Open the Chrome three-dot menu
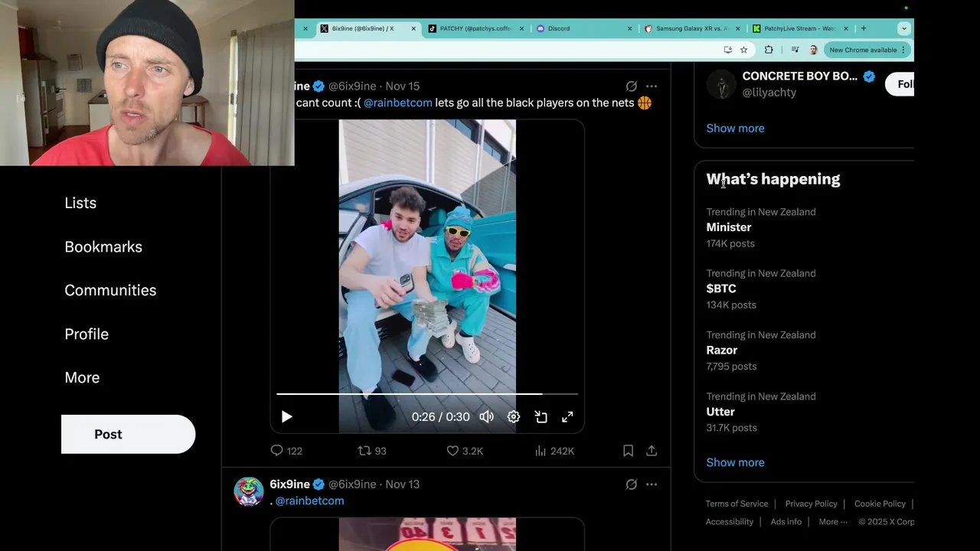This screenshot has width=980, height=551. pos(903,50)
